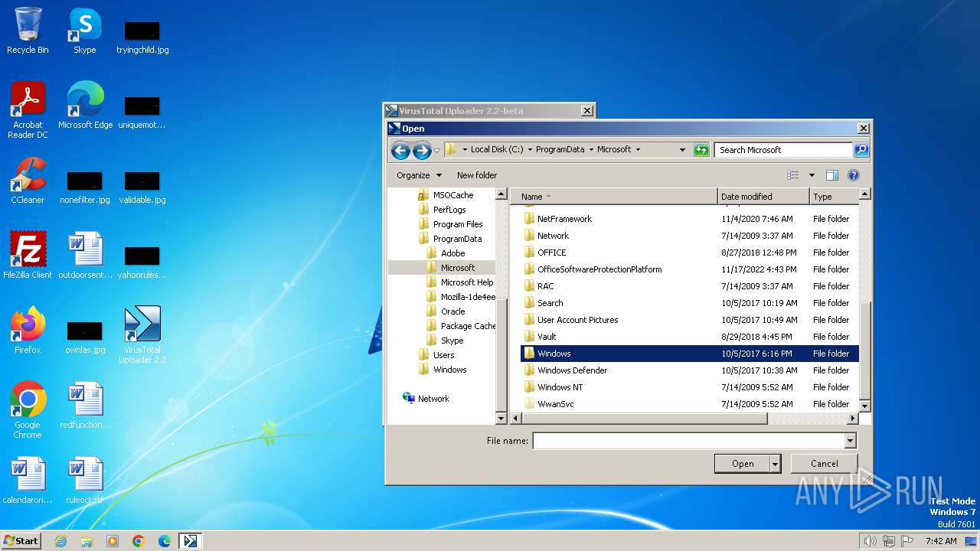Launch Skype desktop shortcut
This screenshot has width=980, height=551.
point(84,31)
